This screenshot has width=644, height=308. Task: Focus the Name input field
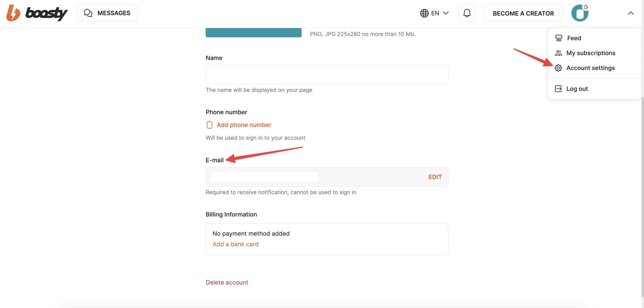tap(327, 75)
